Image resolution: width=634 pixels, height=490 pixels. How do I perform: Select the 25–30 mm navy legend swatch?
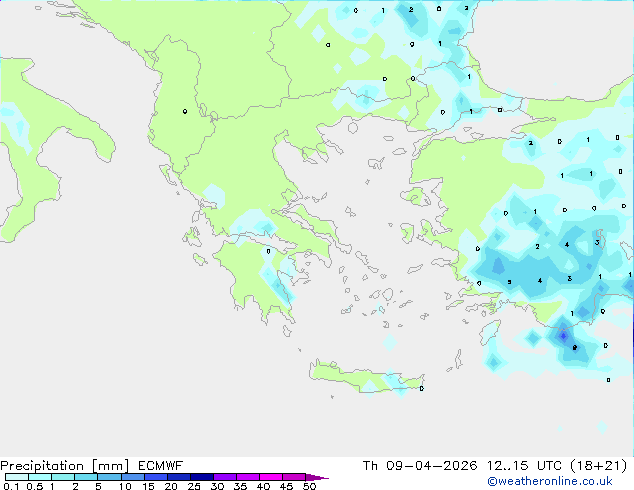202,477
